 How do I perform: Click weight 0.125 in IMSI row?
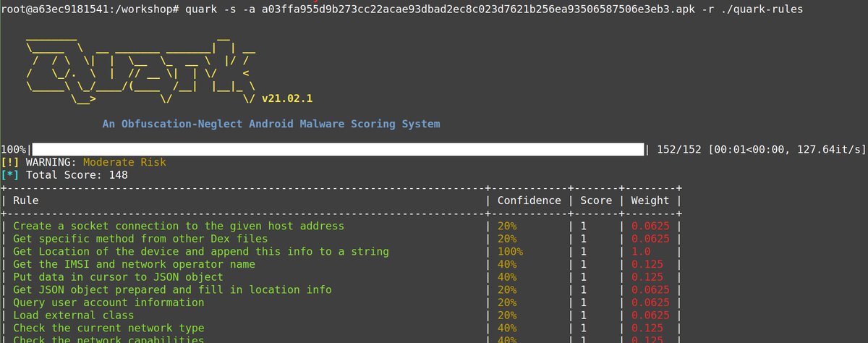point(647,264)
